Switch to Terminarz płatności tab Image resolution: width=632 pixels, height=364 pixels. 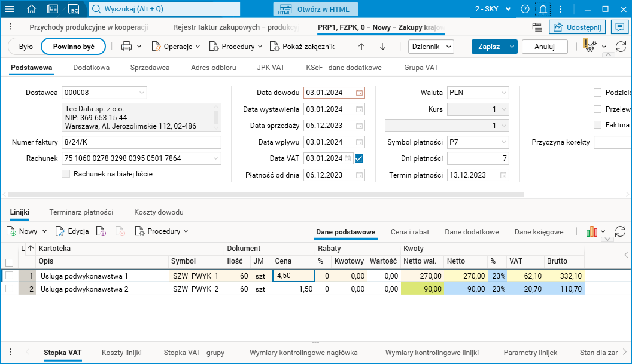point(81,212)
